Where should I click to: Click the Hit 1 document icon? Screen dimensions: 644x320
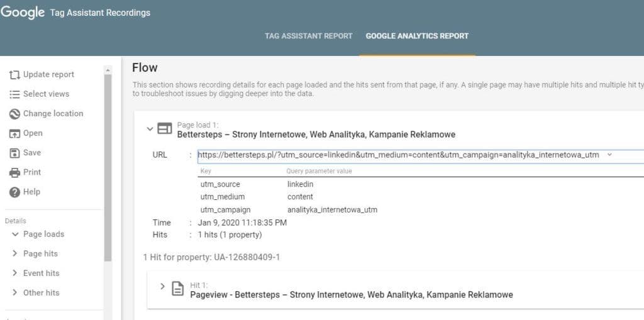pos(177,289)
